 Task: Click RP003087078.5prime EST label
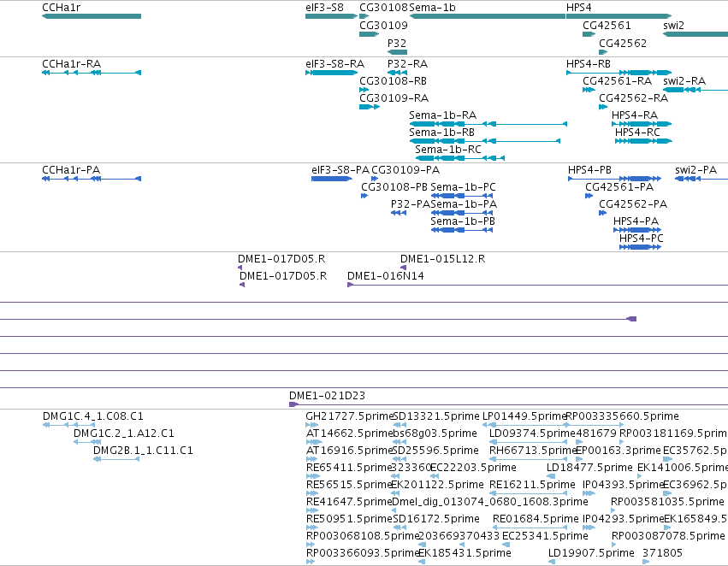[x=667, y=536]
